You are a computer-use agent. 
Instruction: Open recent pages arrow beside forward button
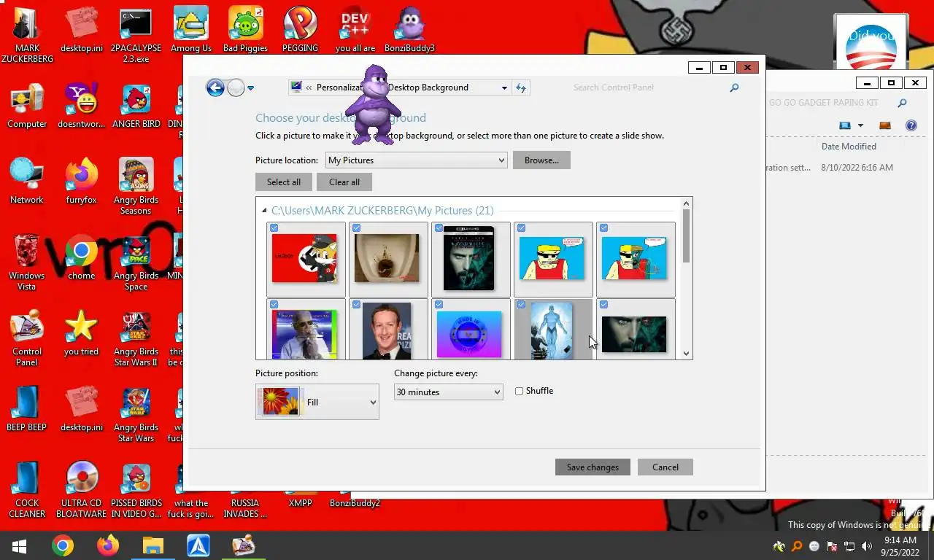click(x=251, y=88)
